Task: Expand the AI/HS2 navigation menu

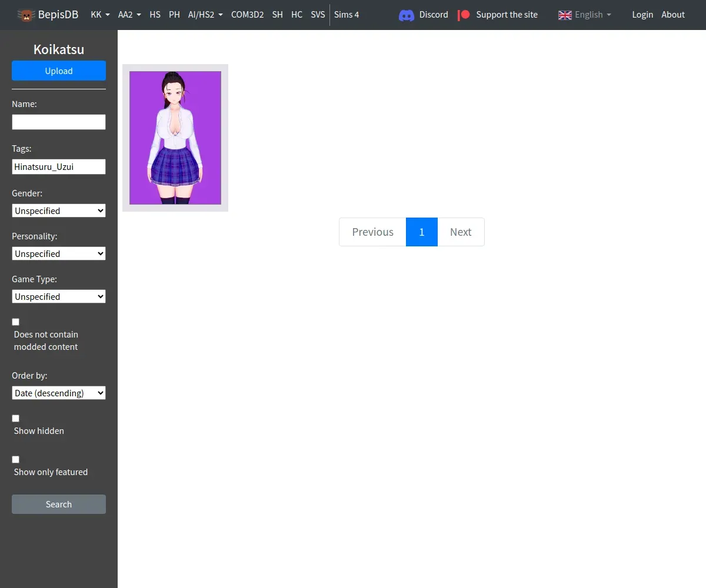Action: [x=205, y=15]
